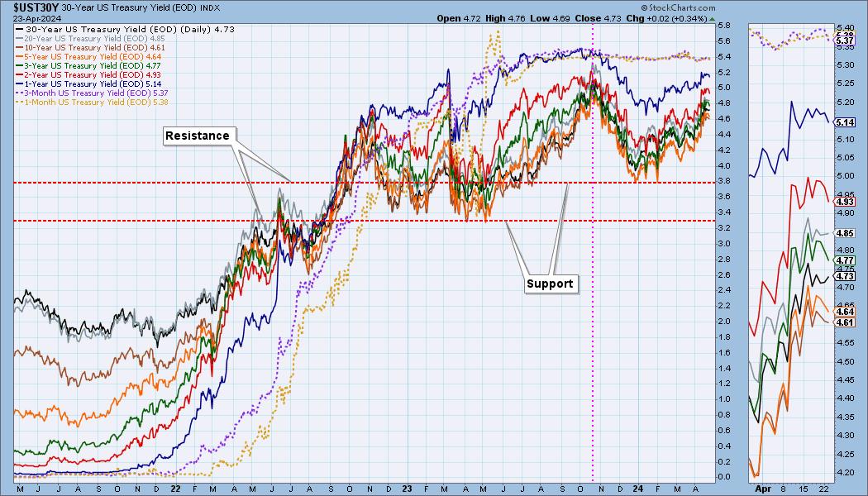Click the 3.2 label on the main yield axis
Image resolution: width=868 pixels, height=496 pixels.
point(723,228)
